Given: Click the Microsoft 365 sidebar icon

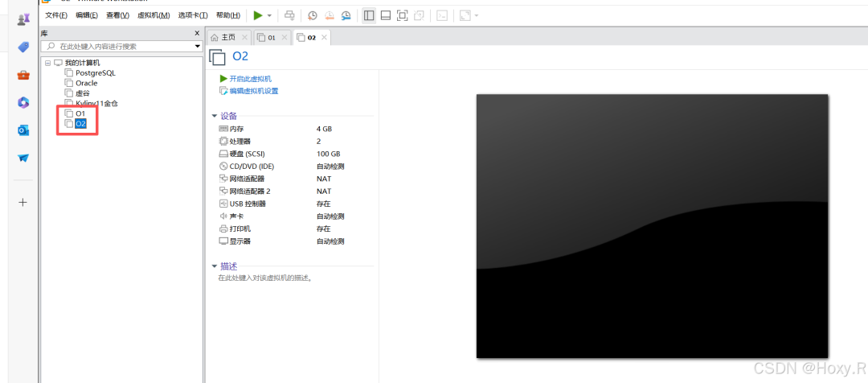Looking at the screenshot, I should (23, 102).
